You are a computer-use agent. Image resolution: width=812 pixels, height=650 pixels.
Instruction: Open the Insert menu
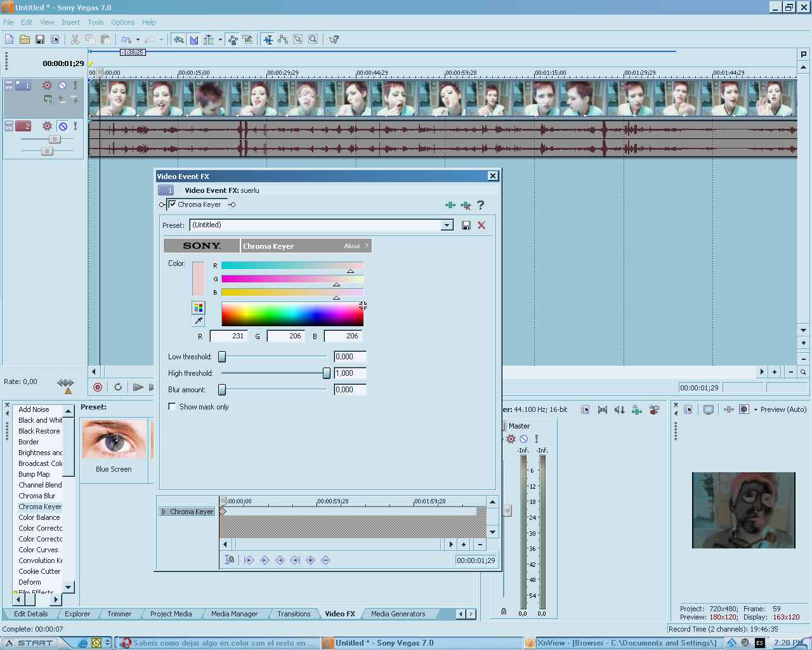(x=70, y=22)
